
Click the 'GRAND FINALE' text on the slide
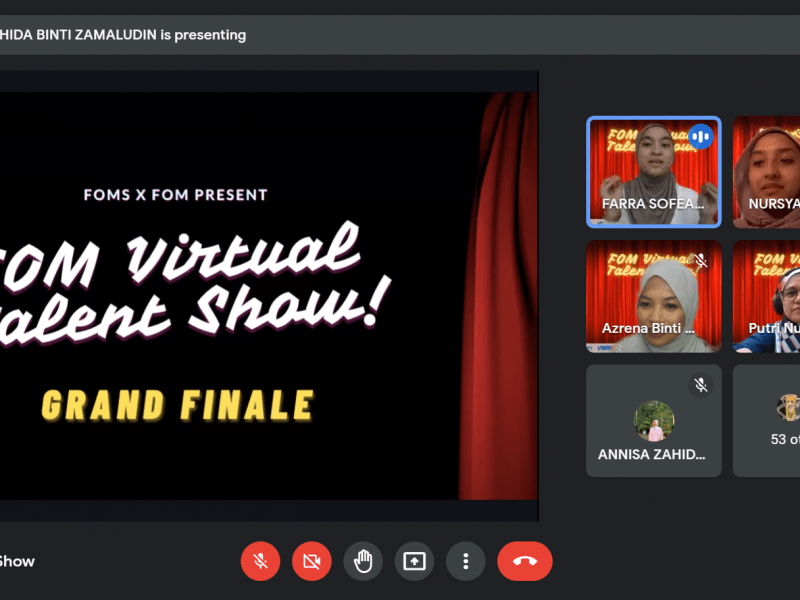click(177, 406)
